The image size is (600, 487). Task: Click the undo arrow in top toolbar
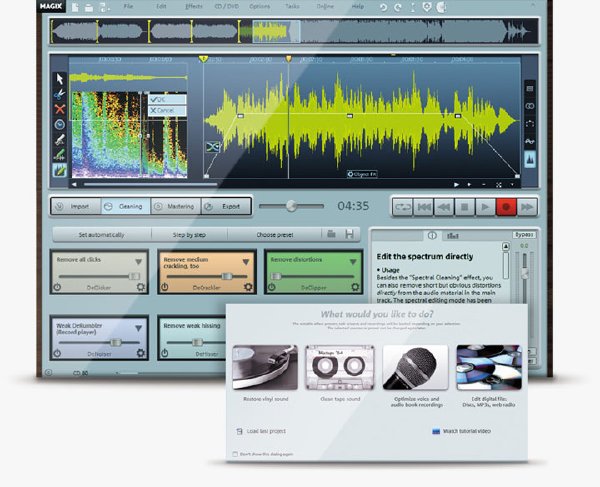(383, 7)
